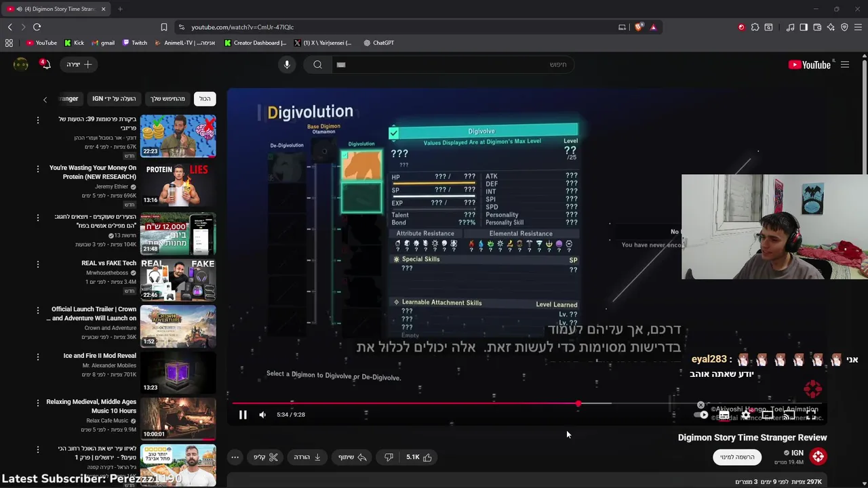868x488 pixels.
Task: Select the 'מהחיפוש שלך' filter chip
Action: coord(167,99)
